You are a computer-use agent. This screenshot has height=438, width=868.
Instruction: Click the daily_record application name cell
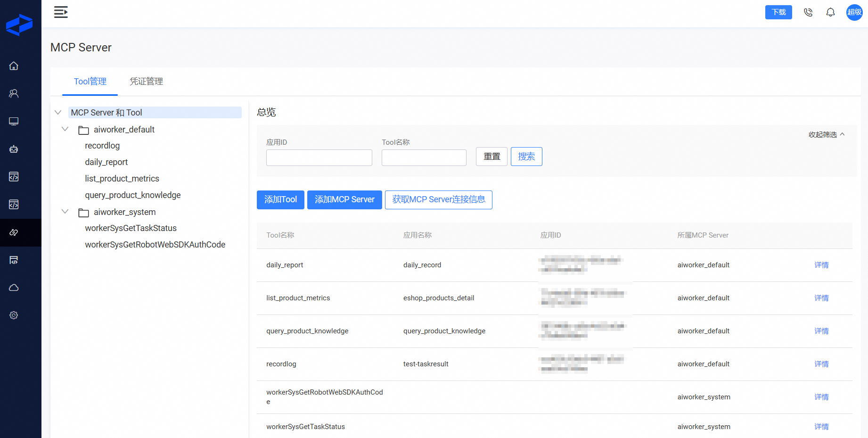422,265
